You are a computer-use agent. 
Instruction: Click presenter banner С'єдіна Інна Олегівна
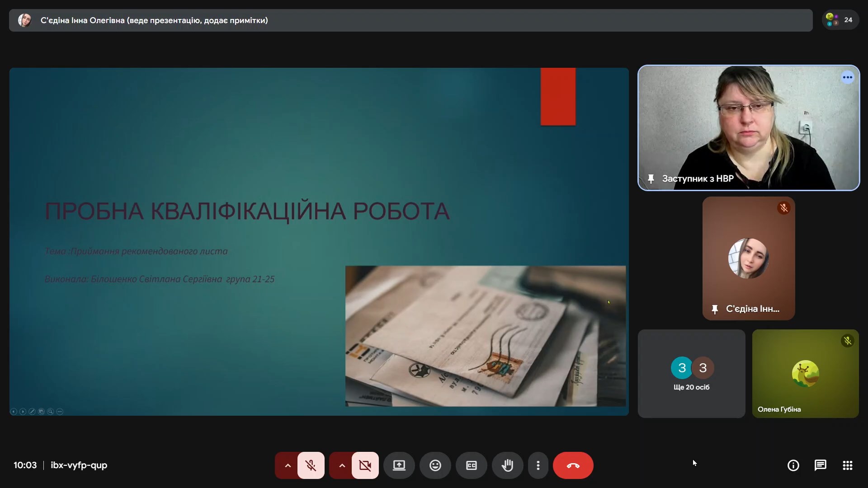pyautogui.click(x=154, y=20)
